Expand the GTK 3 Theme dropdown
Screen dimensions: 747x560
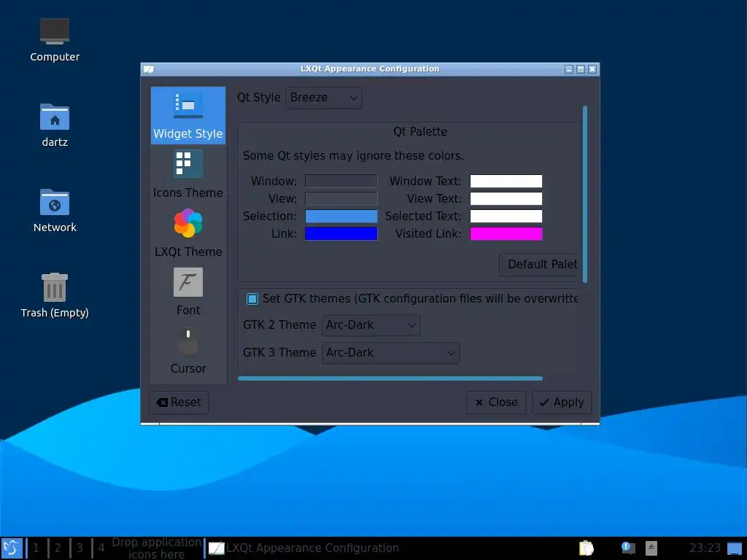390,353
